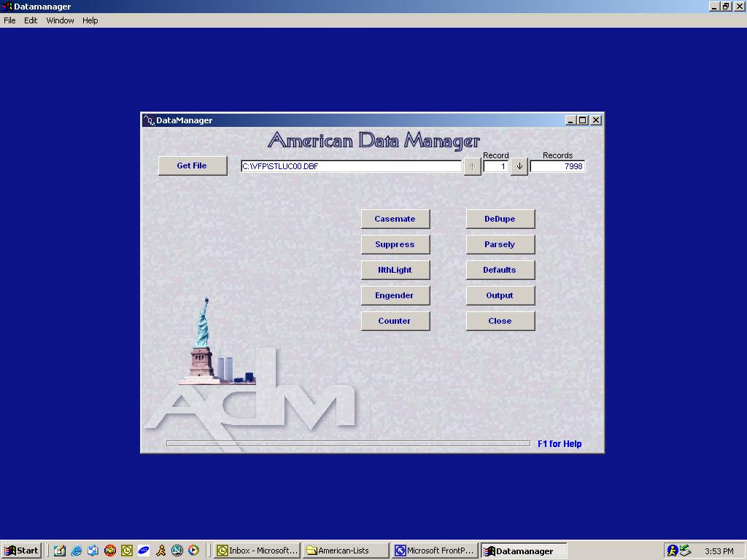This screenshot has width=747, height=560.
Task: Click the blue oval quick launch icon
Action: (x=144, y=551)
